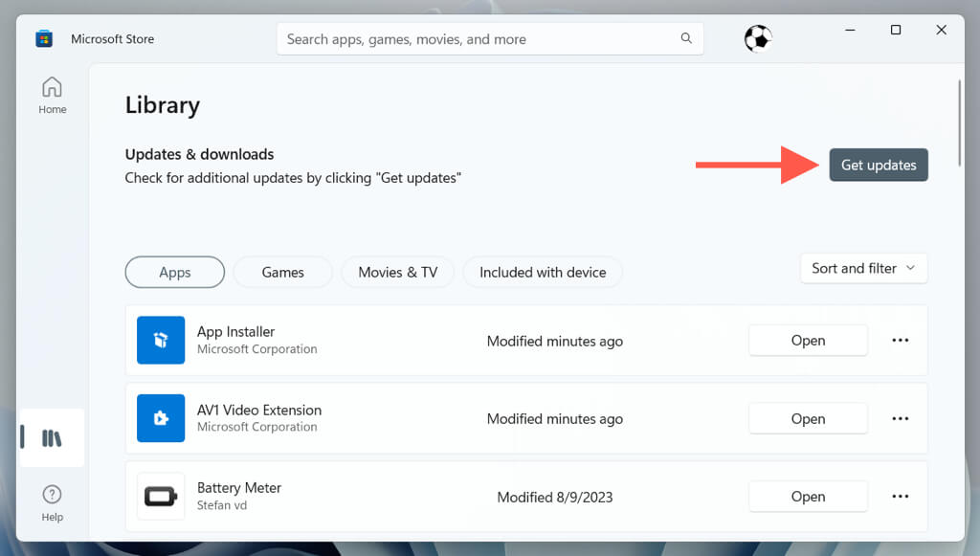Focus the search apps input field
This screenshot has width=980, height=556.
click(479, 39)
